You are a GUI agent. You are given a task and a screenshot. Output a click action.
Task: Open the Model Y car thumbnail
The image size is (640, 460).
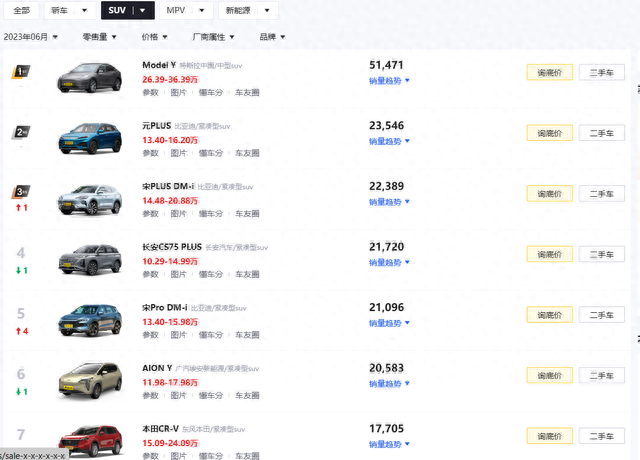click(90, 78)
